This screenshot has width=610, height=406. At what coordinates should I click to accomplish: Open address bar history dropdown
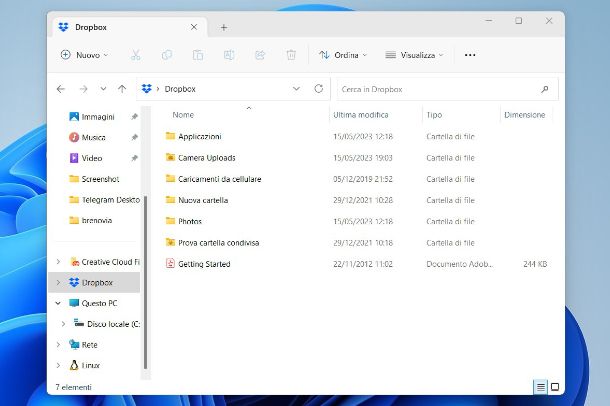(x=296, y=89)
